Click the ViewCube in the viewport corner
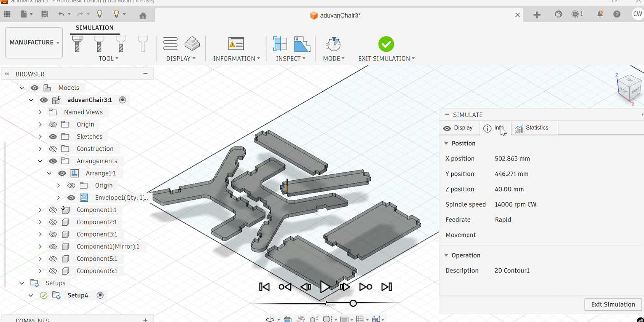 coord(629,89)
